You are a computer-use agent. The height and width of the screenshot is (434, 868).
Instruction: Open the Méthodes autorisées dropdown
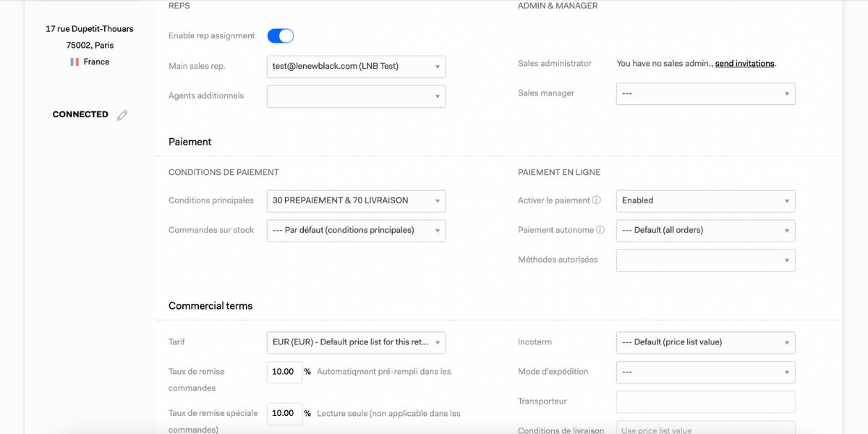click(706, 260)
